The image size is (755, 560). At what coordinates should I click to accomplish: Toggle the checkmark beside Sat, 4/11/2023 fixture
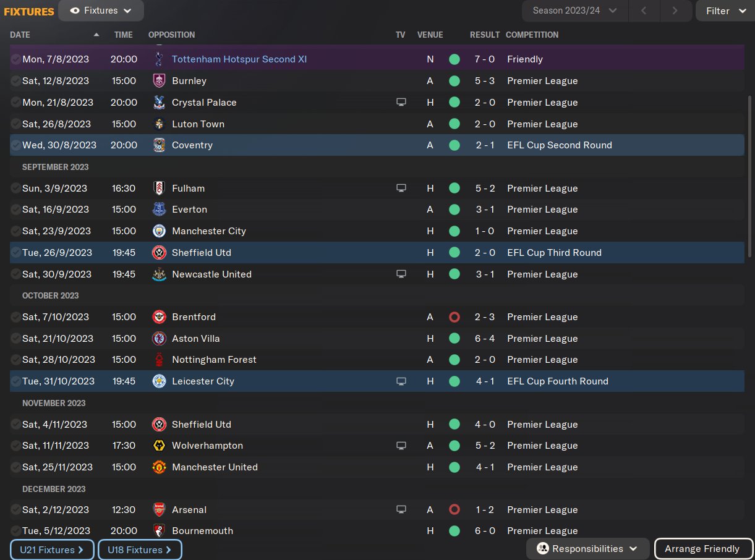[x=15, y=425]
